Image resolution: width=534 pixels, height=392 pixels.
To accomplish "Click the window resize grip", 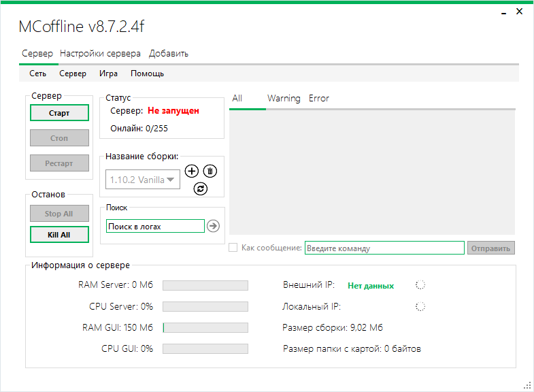I will [x=527, y=385].
